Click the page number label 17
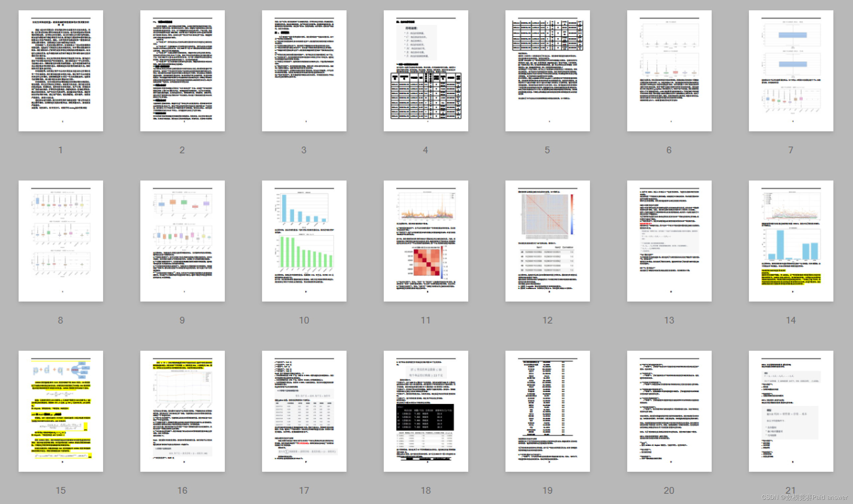The image size is (853, 504). 304,490
